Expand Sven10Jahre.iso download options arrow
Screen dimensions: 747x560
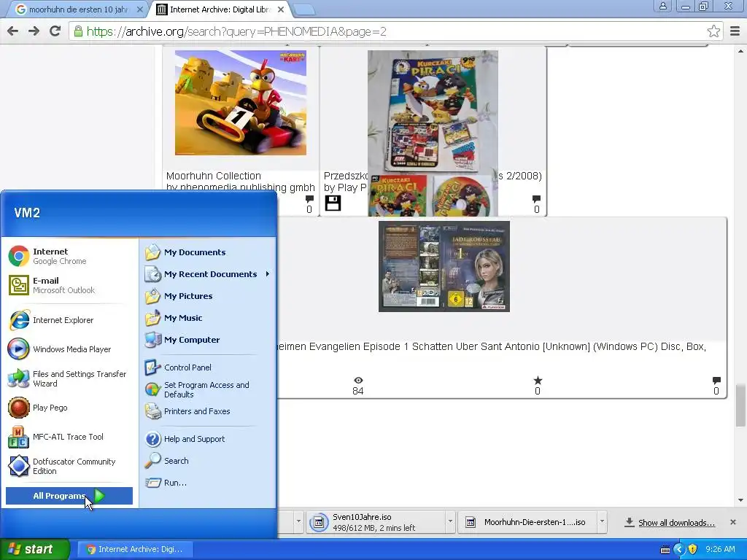pyautogui.click(x=450, y=521)
